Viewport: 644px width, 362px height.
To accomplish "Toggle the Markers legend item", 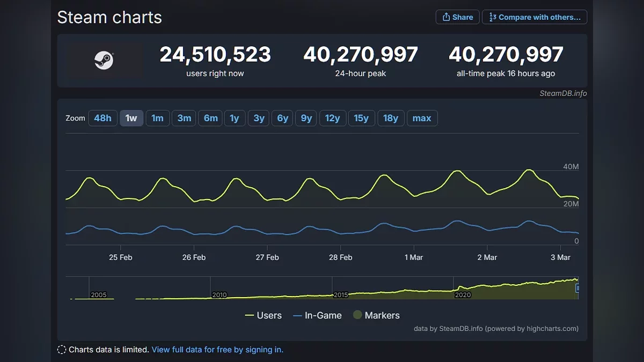I will tap(376, 315).
